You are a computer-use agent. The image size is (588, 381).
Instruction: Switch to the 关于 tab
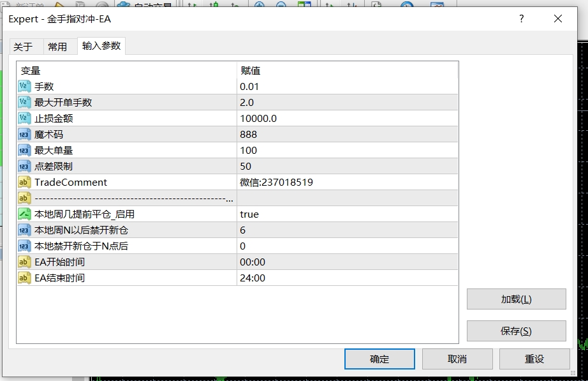24,46
